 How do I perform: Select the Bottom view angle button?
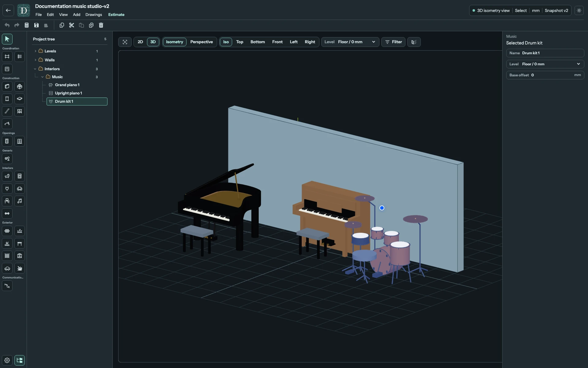(x=258, y=42)
